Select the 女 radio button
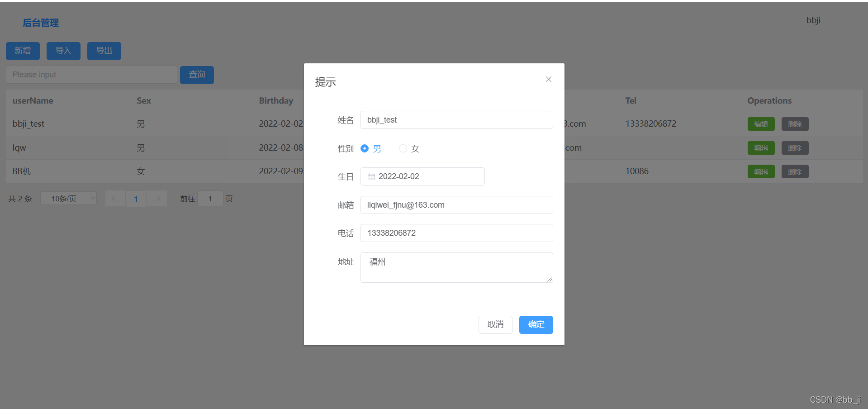This screenshot has height=409, width=868. [x=403, y=148]
